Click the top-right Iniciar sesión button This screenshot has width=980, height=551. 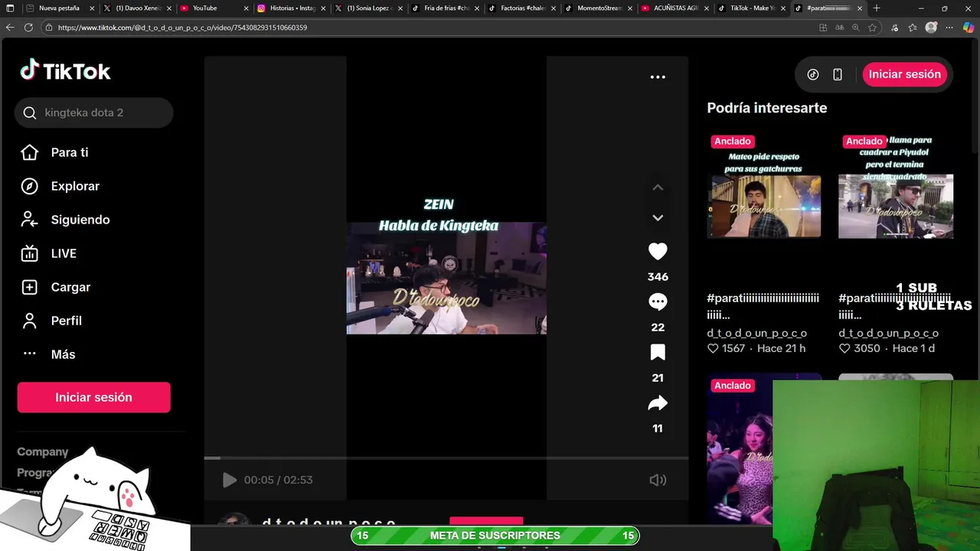click(x=904, y=74)
